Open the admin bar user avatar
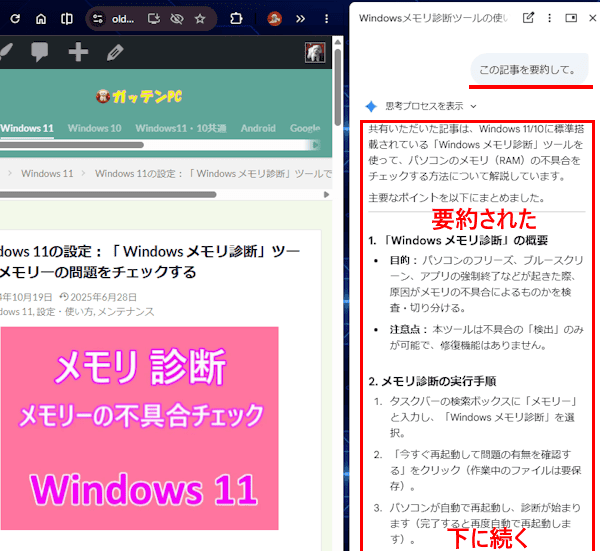This screenshot has height=551, width=600. point(315,52)
